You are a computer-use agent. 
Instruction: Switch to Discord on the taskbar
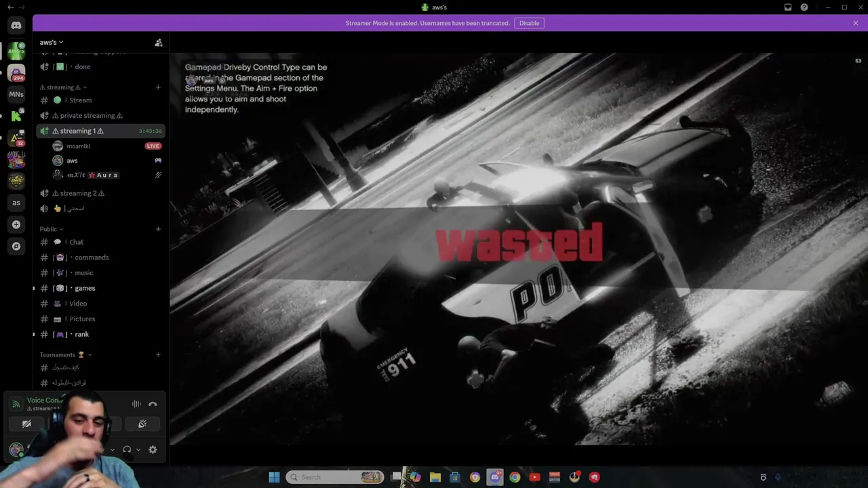495,477
